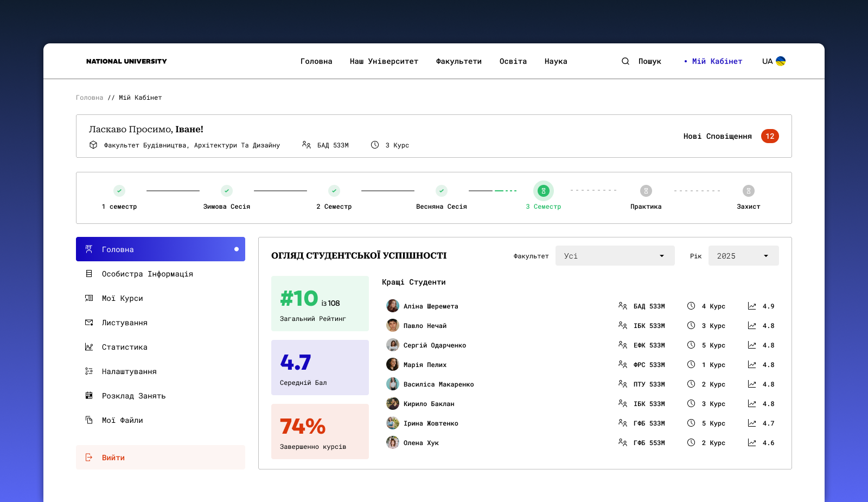
Task: Switch to the Факультети menu item
Action: coord(458,61)
